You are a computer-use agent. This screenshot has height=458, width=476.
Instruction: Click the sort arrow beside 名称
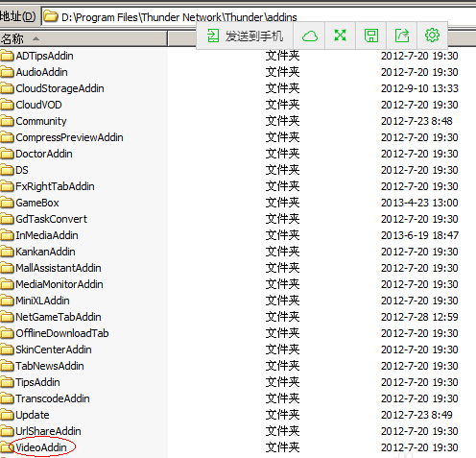point(36,38)
